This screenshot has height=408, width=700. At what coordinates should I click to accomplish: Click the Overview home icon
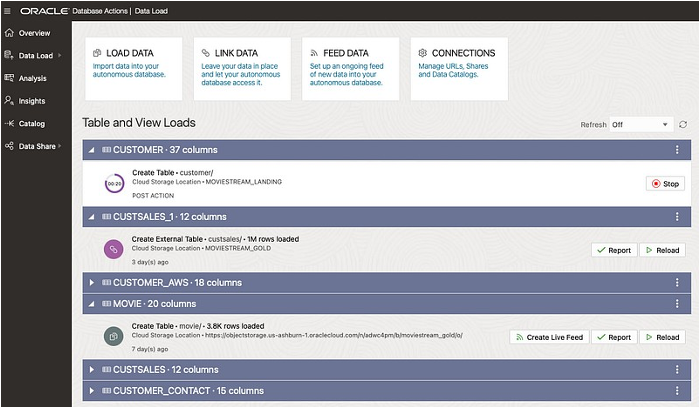point(9,33)
